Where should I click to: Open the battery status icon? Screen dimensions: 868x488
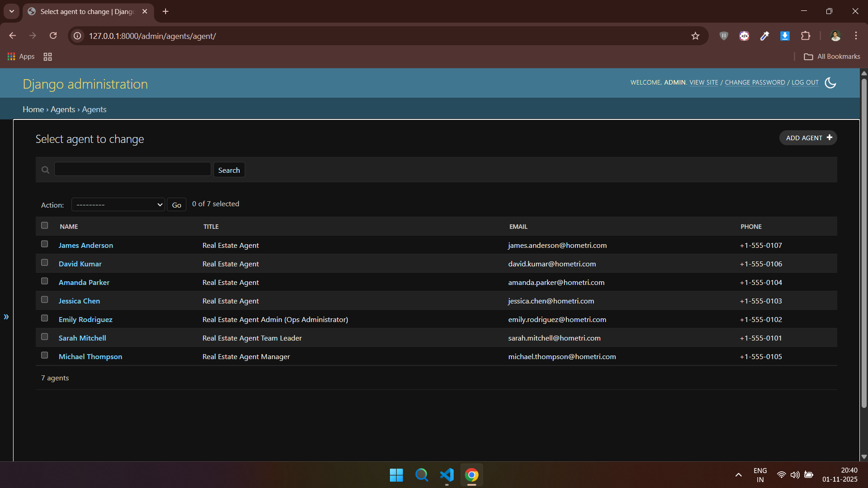coord(809,475)
